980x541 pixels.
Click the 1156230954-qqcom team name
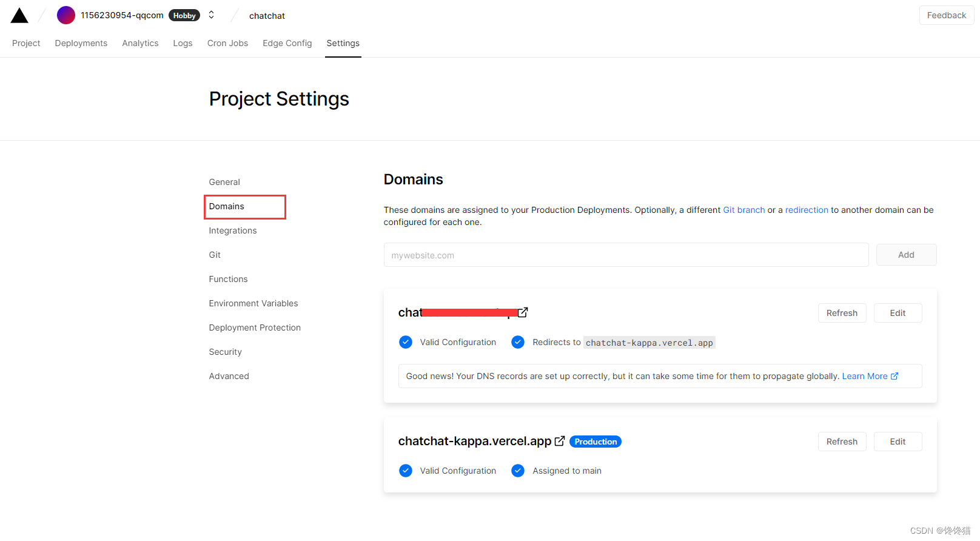click(122, 15)
